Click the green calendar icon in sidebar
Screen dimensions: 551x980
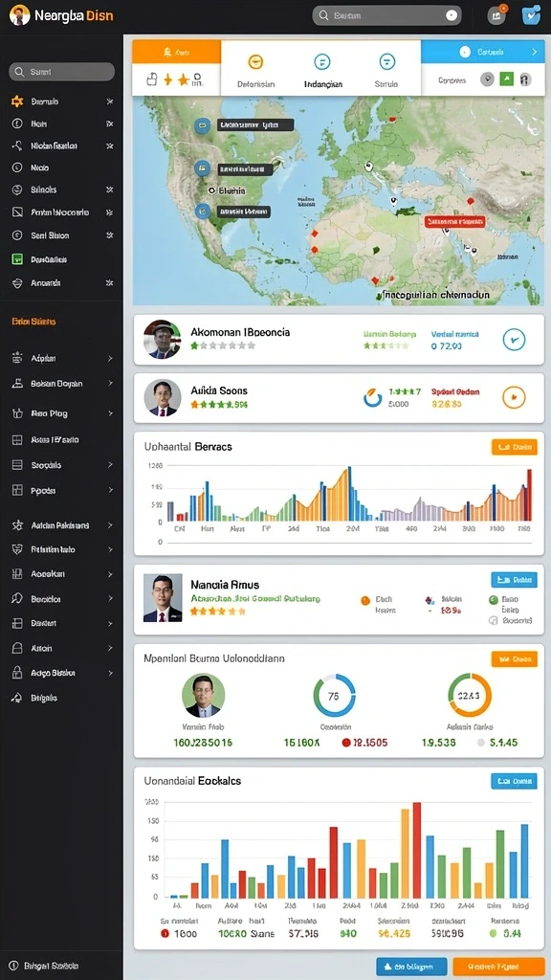(17, 259)
